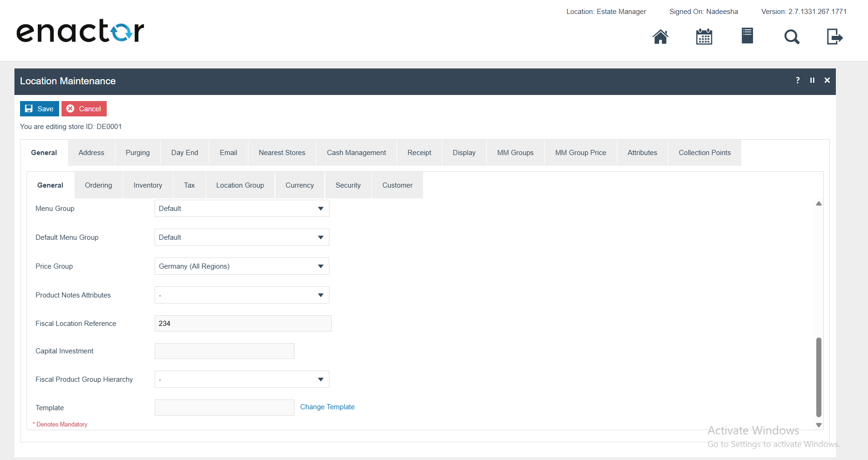Go to the Cash Management tab
The height and width of the screenshot is (460, 868).
pyautogui.click(x=356, y=153)
